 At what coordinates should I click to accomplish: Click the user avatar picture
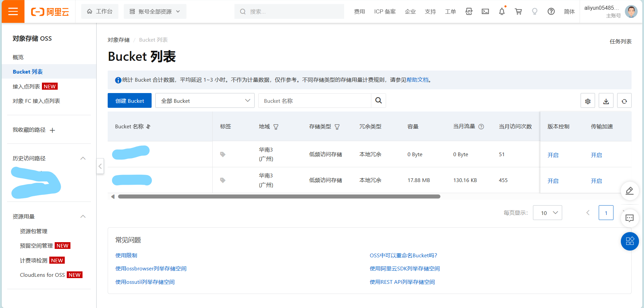[x=631, y=11]
